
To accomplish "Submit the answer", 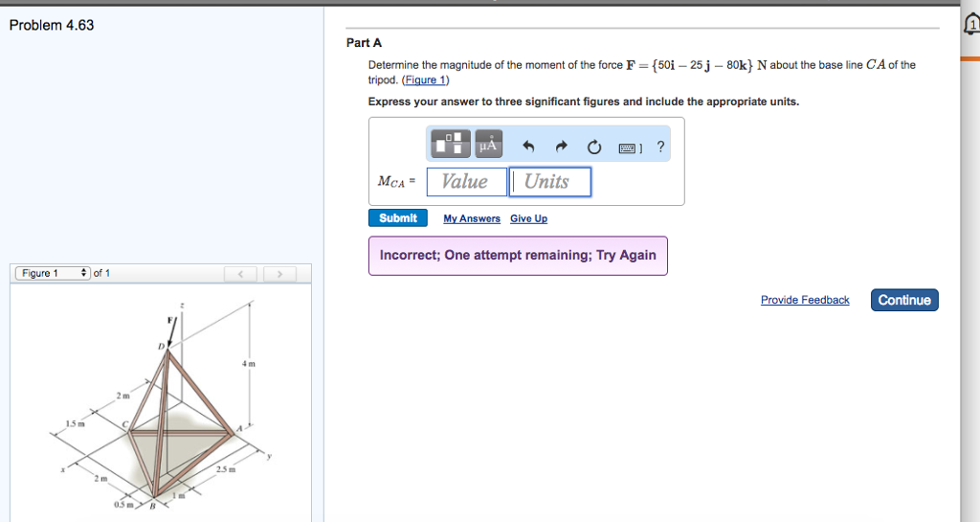I will [398, 217].
